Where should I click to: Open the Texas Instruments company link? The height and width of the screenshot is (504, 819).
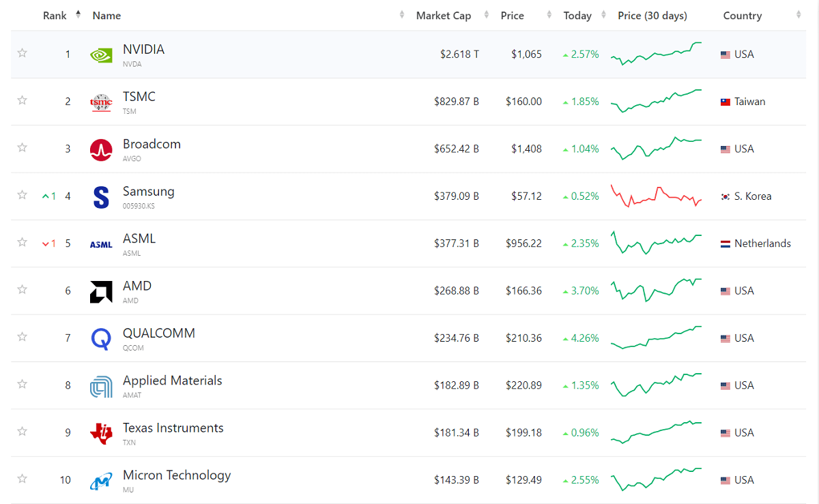(173, 428)
